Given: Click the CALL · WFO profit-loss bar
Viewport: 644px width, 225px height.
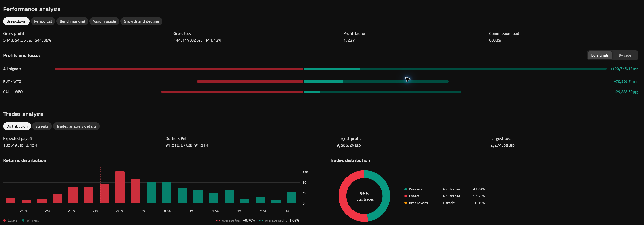Looking at the screenshot, I should pyautogui.click(x=311, y=92).
